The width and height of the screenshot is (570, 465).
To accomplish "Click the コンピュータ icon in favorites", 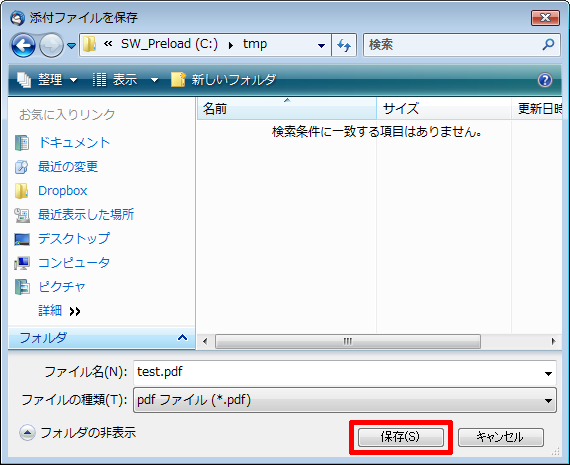I will pyautogui.click(x=22, y=263).
